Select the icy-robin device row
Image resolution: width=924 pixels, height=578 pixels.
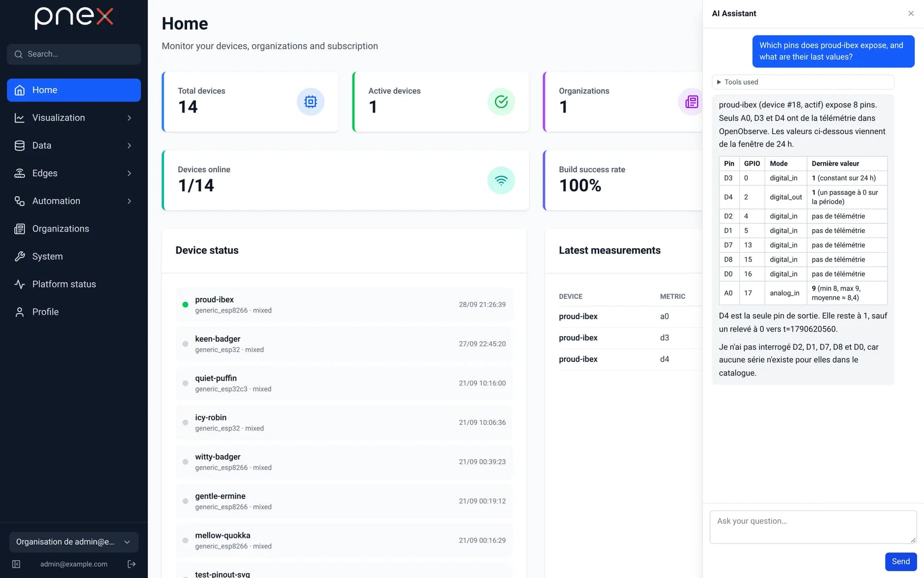tap(344, 423)
